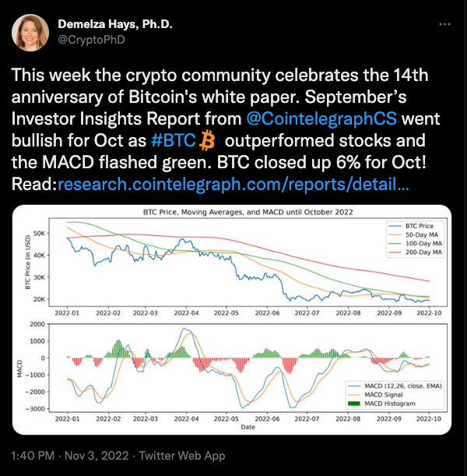Click the chart title BTC Price, Moving Averages

point(248,212)
